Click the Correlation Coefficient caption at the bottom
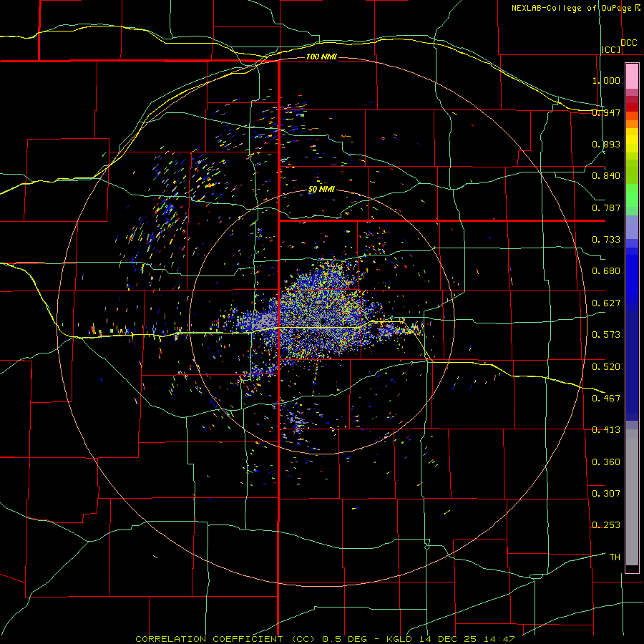The height and width of the screenshot is (644, 644). pyautogui.click(x=325, y=639)
